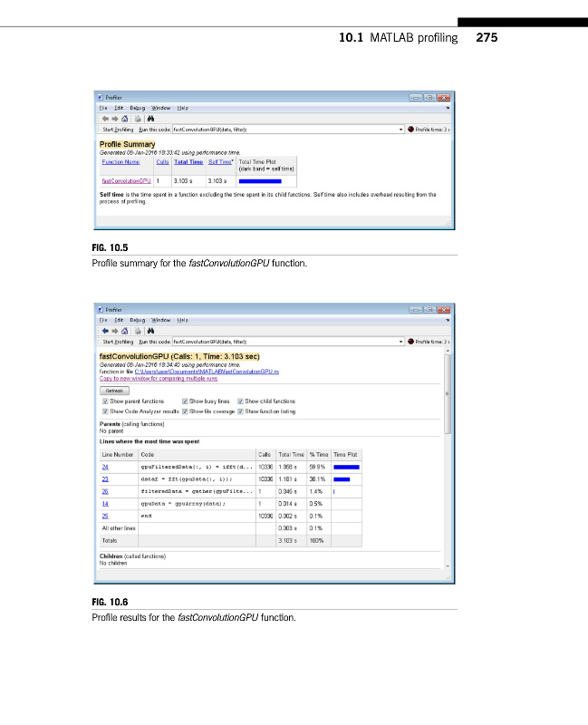Click the results window vertical scrollbar
Viewport: 588px width, 725px height.
[x=448, y=453]
